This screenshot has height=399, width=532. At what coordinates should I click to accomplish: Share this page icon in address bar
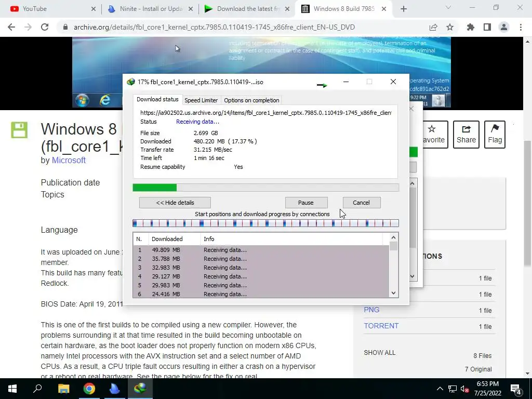[x=433, y=27]
